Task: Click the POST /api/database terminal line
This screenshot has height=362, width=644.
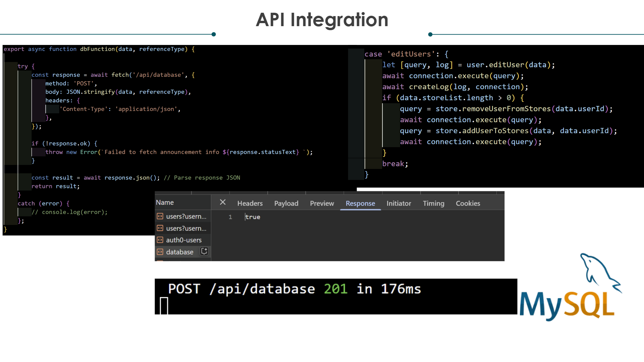Action: (x=294, y=289)
